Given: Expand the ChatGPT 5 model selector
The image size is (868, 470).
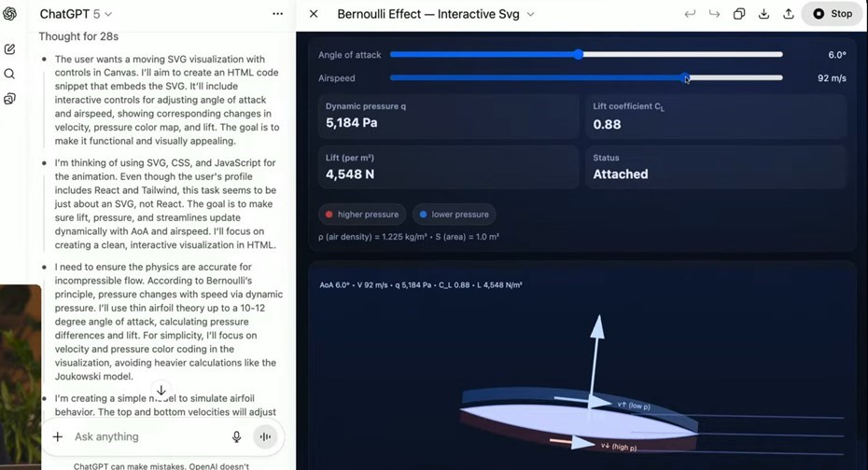Looking at the screenshot, I should pyautogui.click(x=76, y=14).
